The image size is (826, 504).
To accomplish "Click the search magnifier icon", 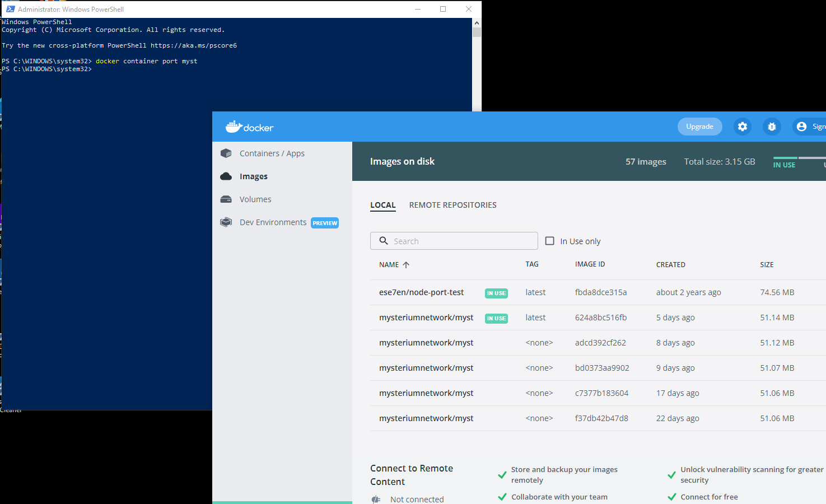I will (x=384, y=241).
